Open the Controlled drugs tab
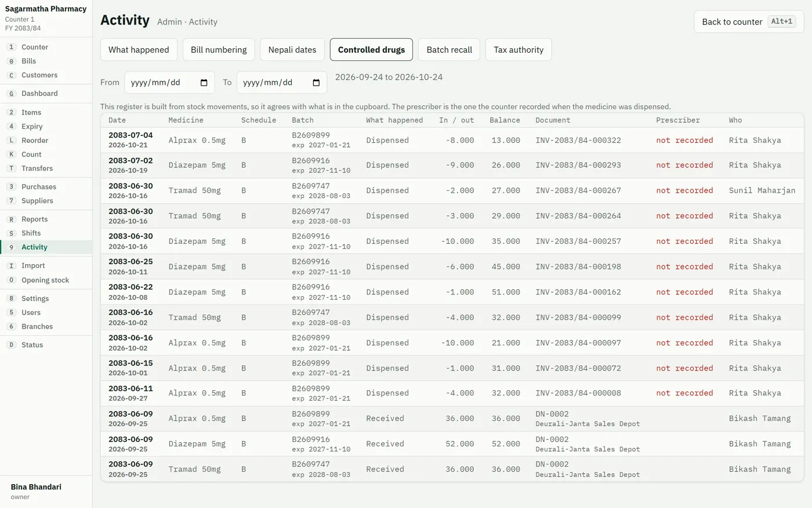812x508 pixels. [371, 49]
